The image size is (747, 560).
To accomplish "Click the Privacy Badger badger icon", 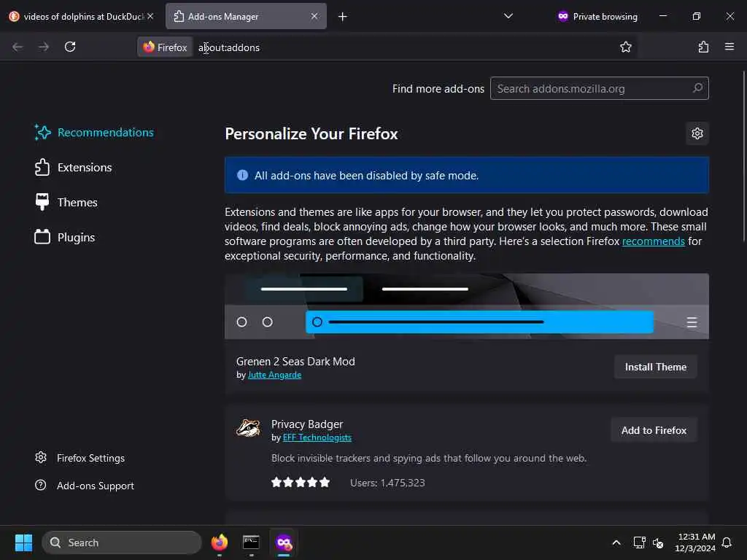I will pyautogui.click(x=248, y=428).
